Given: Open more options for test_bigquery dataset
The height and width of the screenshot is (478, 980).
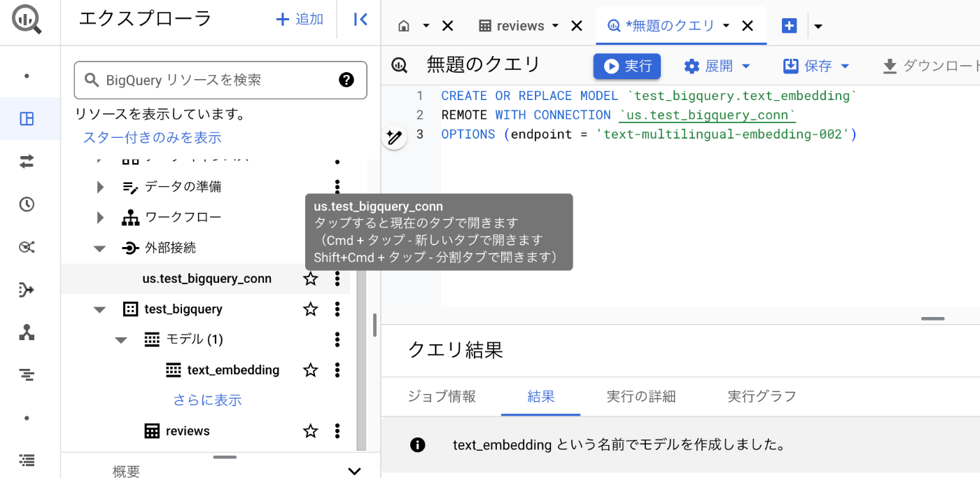Looking at the screenshot, I should point(337,309).
